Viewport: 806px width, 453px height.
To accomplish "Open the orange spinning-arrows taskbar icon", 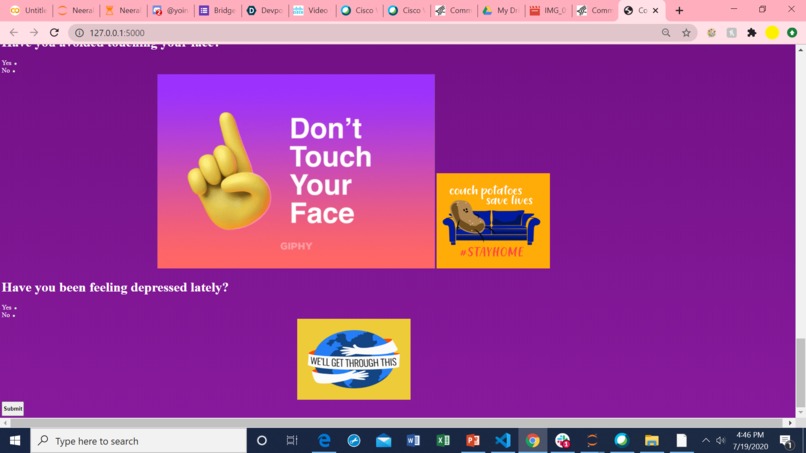I will 592,441.
